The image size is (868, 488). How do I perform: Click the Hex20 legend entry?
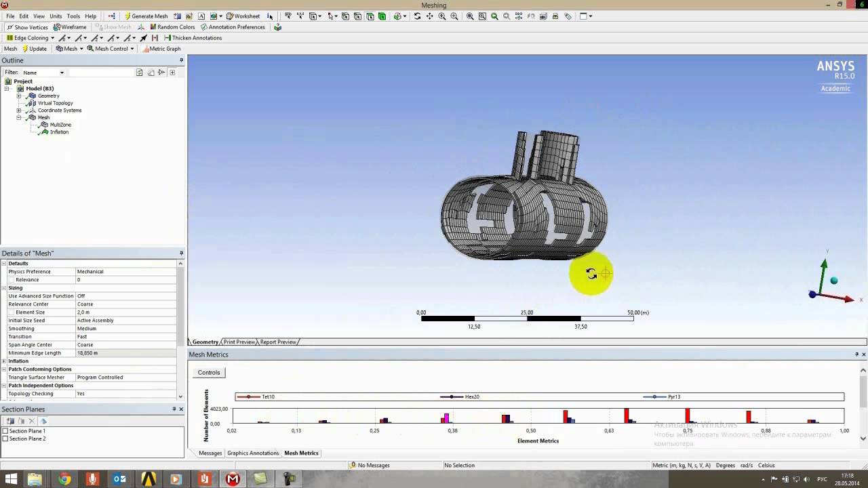coord(460,396)
